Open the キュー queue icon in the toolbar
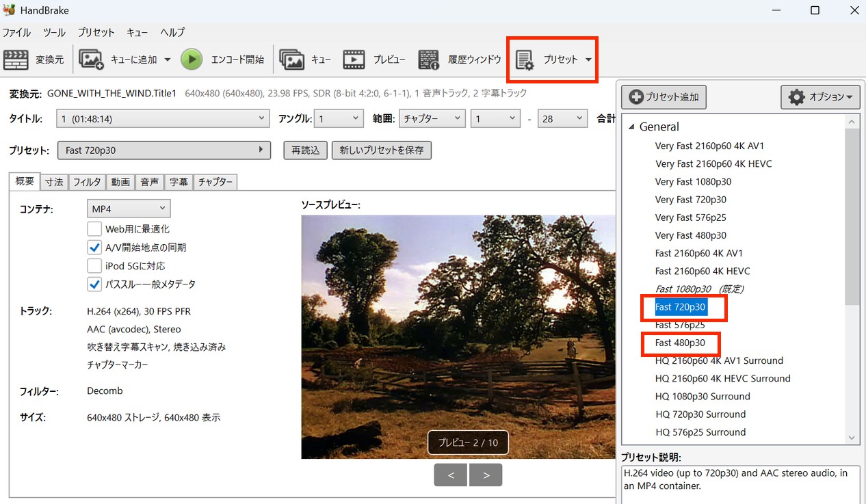The image size is (866, 504). 292,59
